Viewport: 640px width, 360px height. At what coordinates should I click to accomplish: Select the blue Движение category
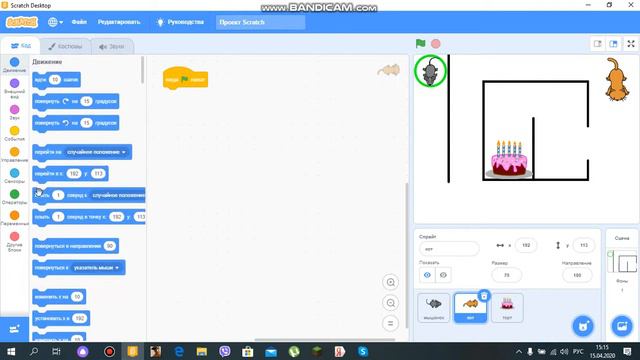coord(14,64)
